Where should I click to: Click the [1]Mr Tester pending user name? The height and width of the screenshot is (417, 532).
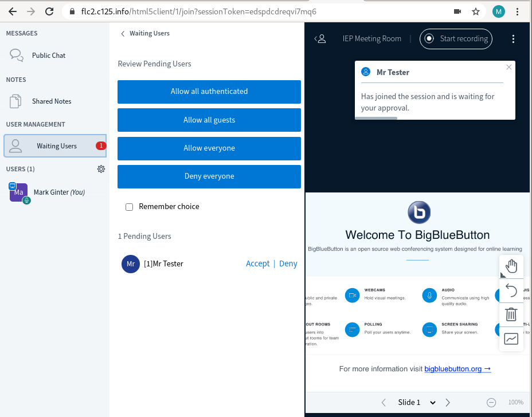[163, 263]
